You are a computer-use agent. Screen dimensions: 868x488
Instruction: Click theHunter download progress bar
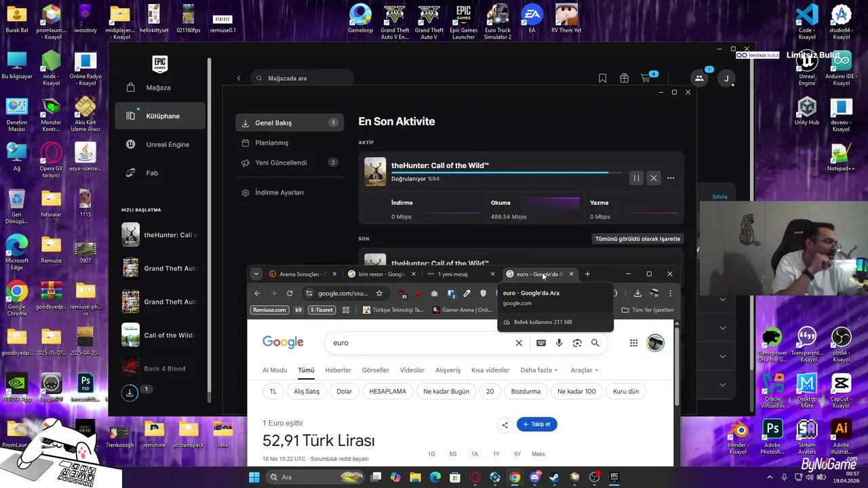pyautogui.click(x=507, y=173)
